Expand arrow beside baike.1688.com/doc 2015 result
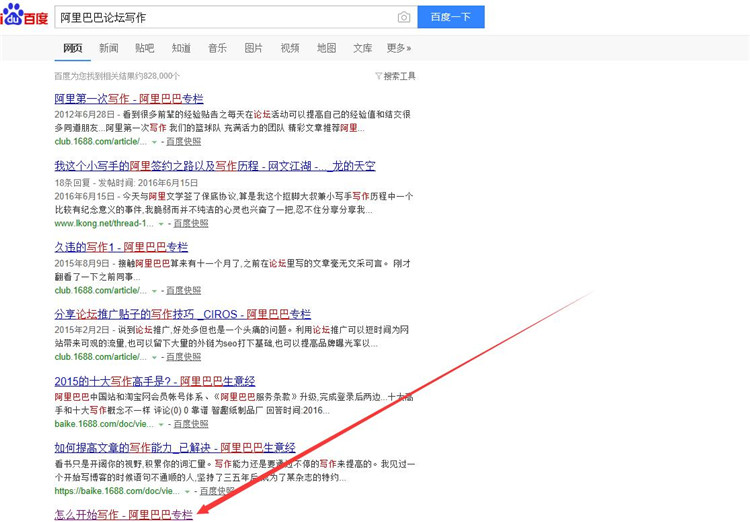 pos(154,424)
